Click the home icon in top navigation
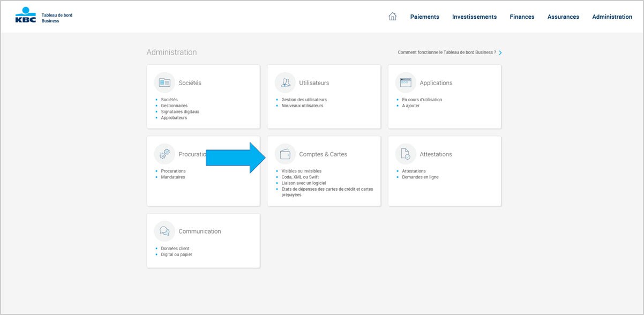Screen dimensions: 644x315 [392, 17]
